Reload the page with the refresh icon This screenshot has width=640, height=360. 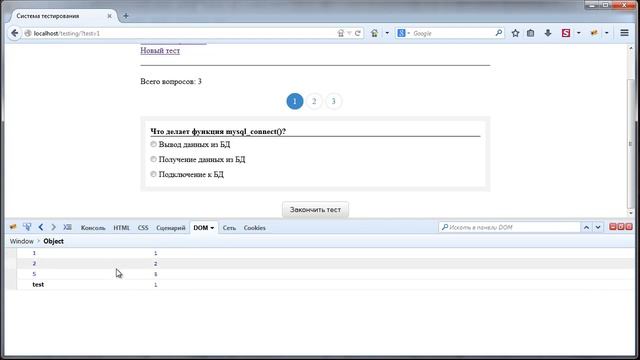(358, 33)
